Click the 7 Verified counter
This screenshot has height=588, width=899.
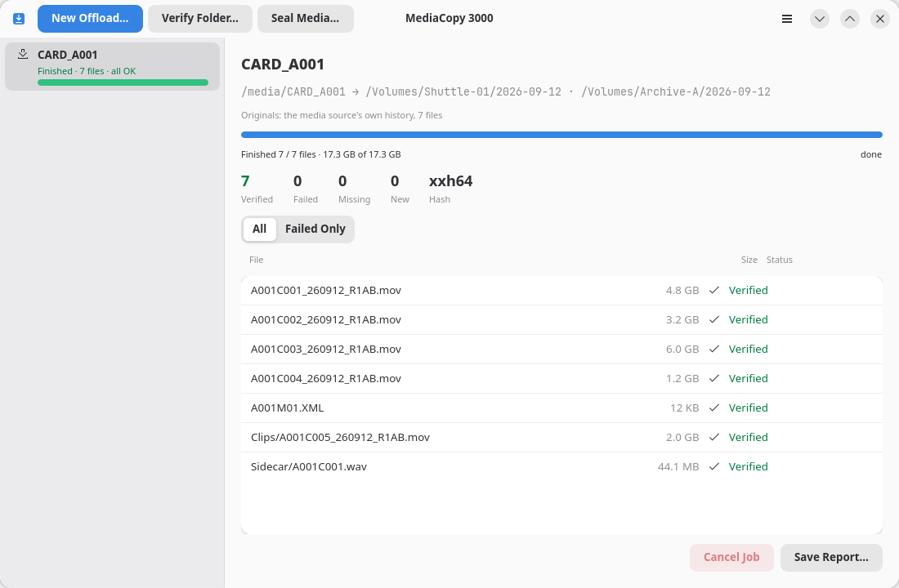(257, 189)
